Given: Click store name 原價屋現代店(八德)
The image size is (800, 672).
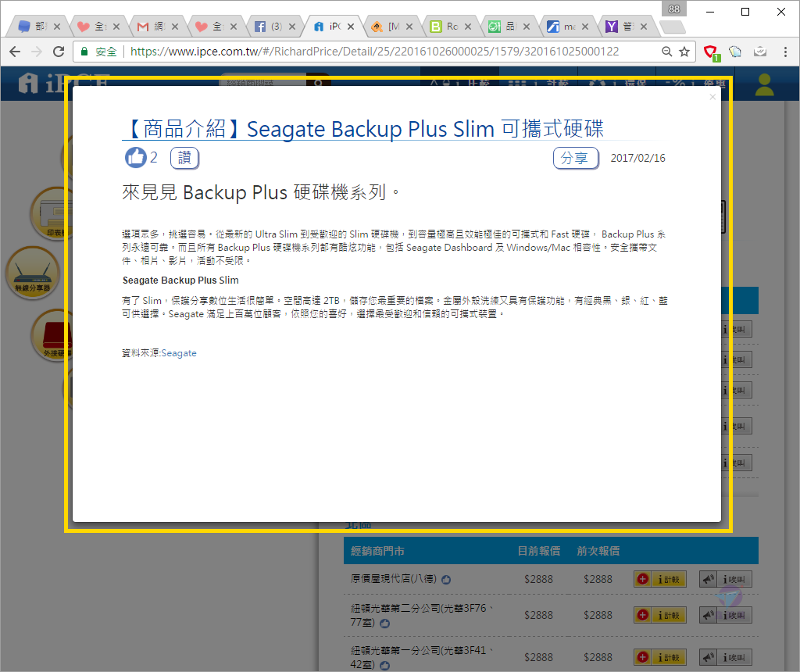Looking at the screenshot, I should [394, 579].
